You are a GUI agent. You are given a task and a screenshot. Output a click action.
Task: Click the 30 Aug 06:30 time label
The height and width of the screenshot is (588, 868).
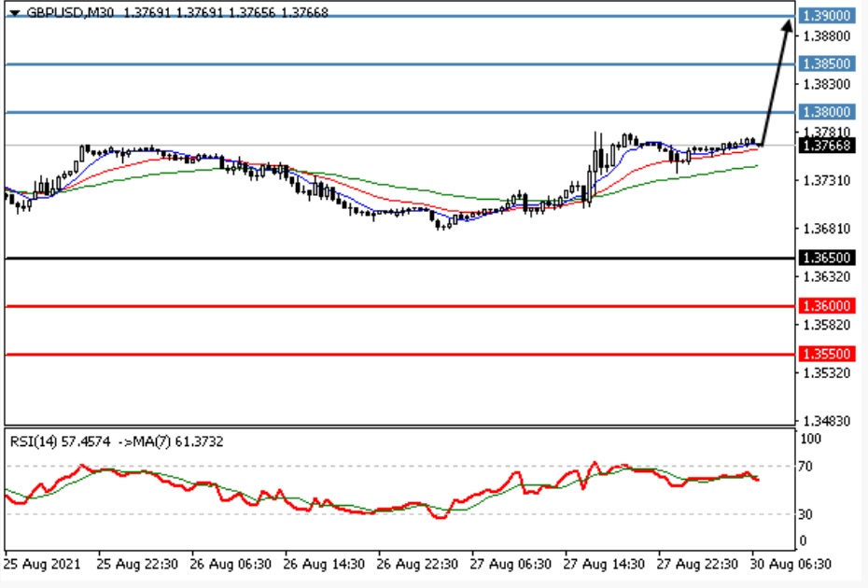tap(791, 564)
